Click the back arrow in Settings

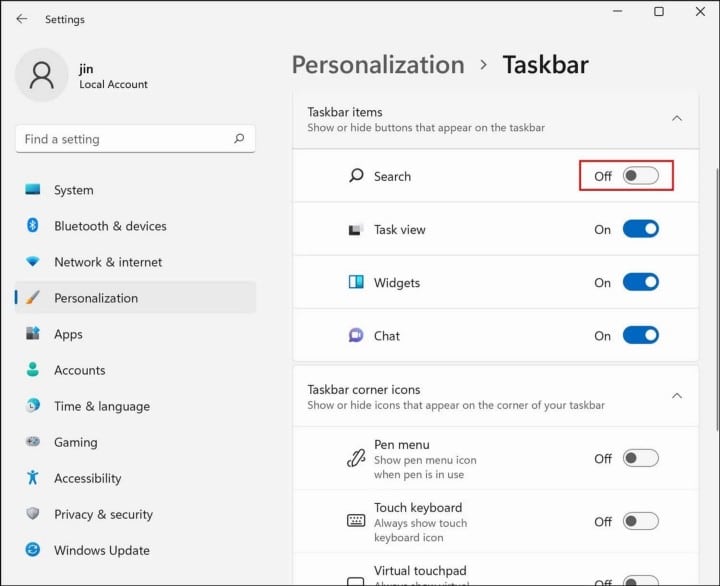pyautogui.click(x=22, y=19)
